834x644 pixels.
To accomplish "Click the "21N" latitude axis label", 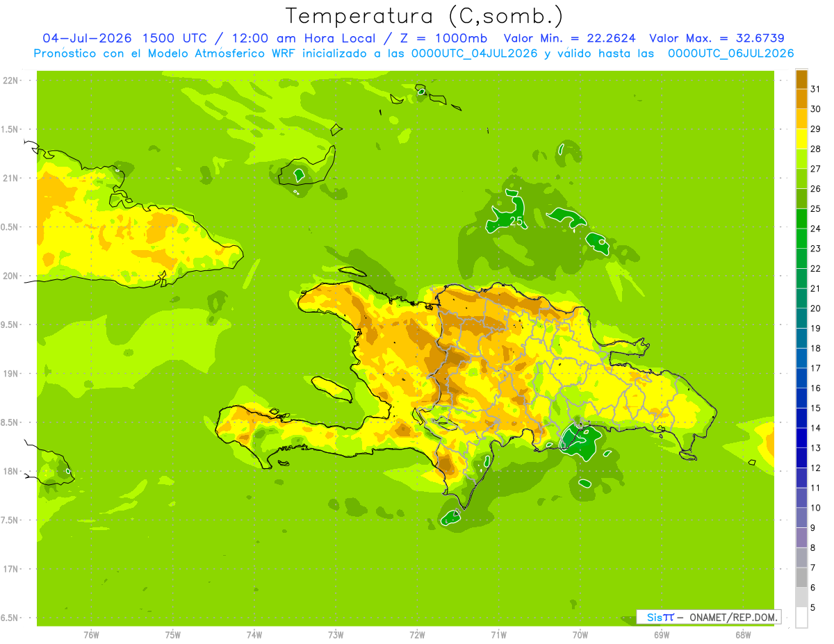I will 11,178.
